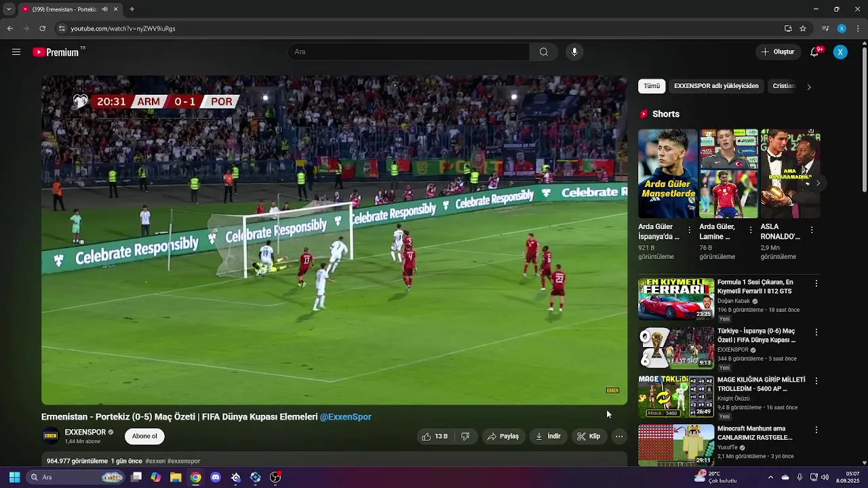Viewport: 868px width, 488px height.
Task: Click the #exxen hashtag
Action: (x=155, y=461)
